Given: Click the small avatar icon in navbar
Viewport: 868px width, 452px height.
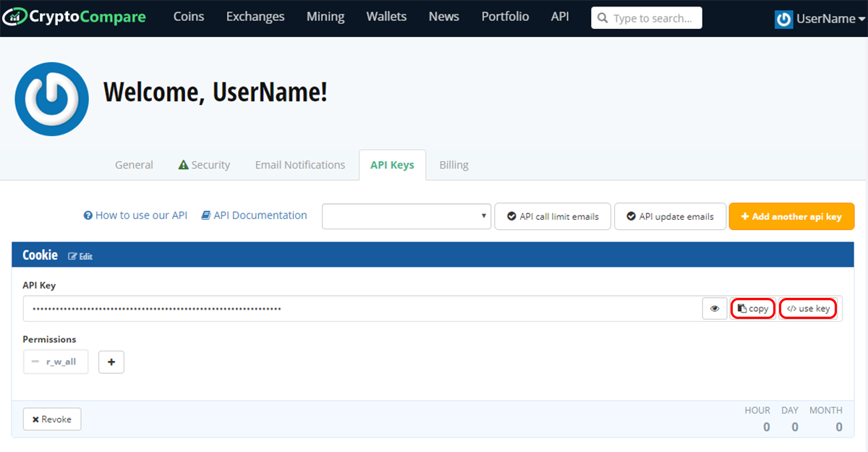Looking at the screenshot, I should 783,19.
